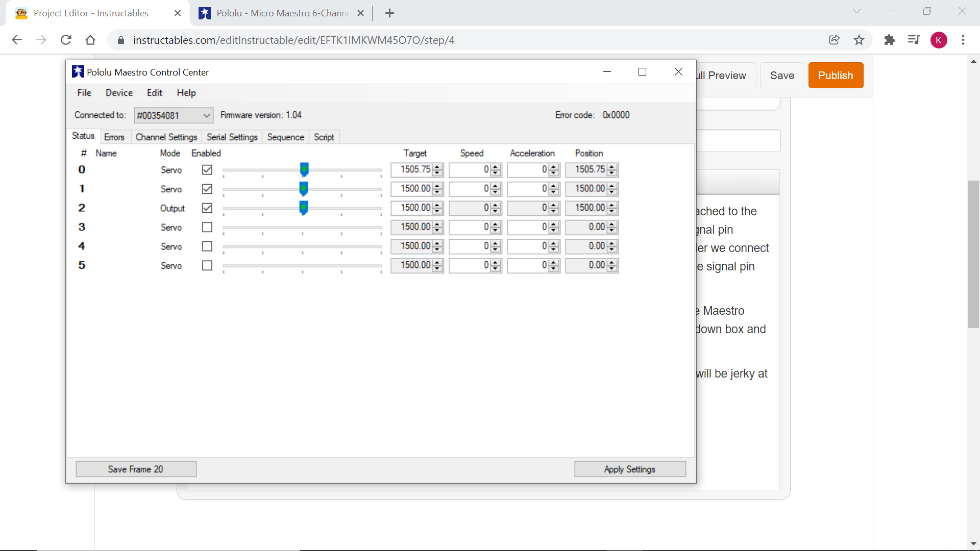Enable channel 3 servo checkbox
This screenshot has height=551, width=980.
(207, 227)
